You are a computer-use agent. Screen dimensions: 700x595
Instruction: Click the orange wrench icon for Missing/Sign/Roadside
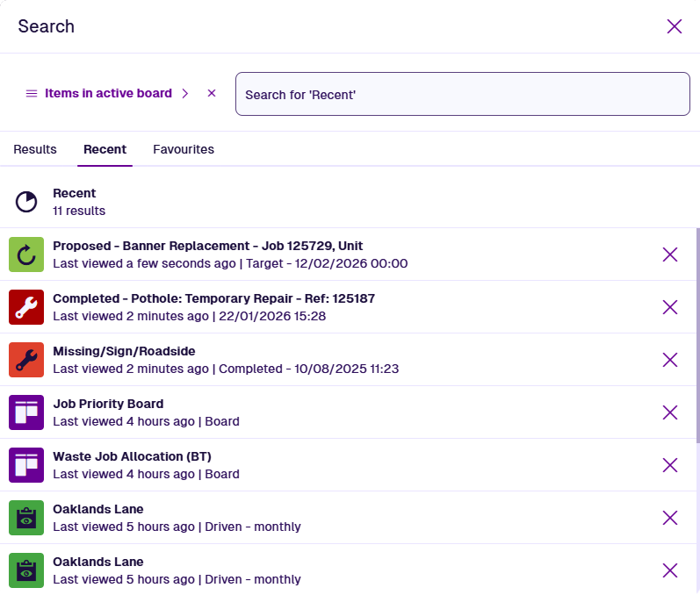(26, 360)
